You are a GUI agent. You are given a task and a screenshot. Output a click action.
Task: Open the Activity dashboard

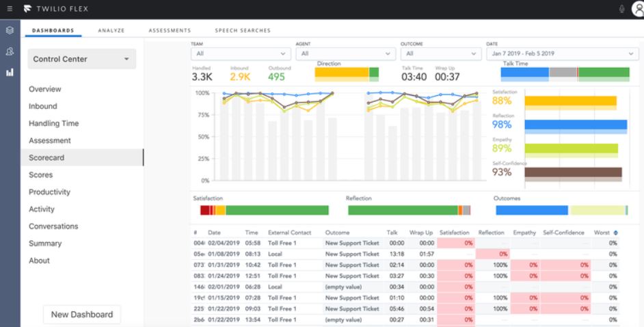[42, 209]
